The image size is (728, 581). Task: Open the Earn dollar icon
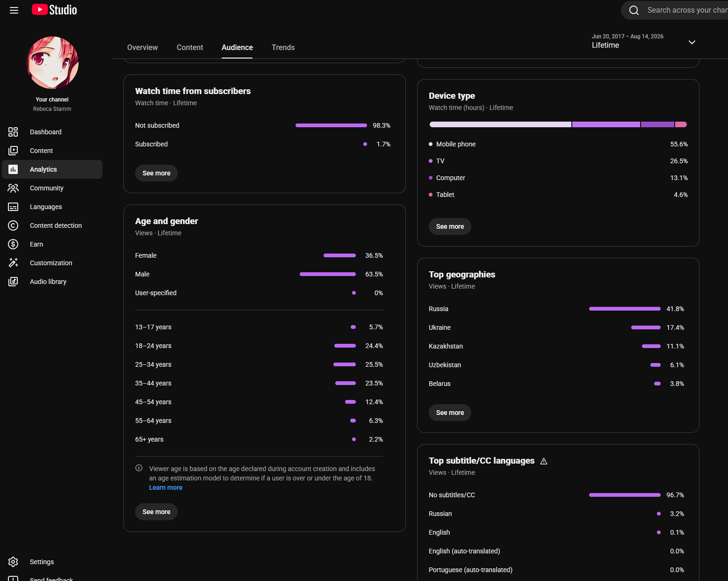tap(13, 244)
